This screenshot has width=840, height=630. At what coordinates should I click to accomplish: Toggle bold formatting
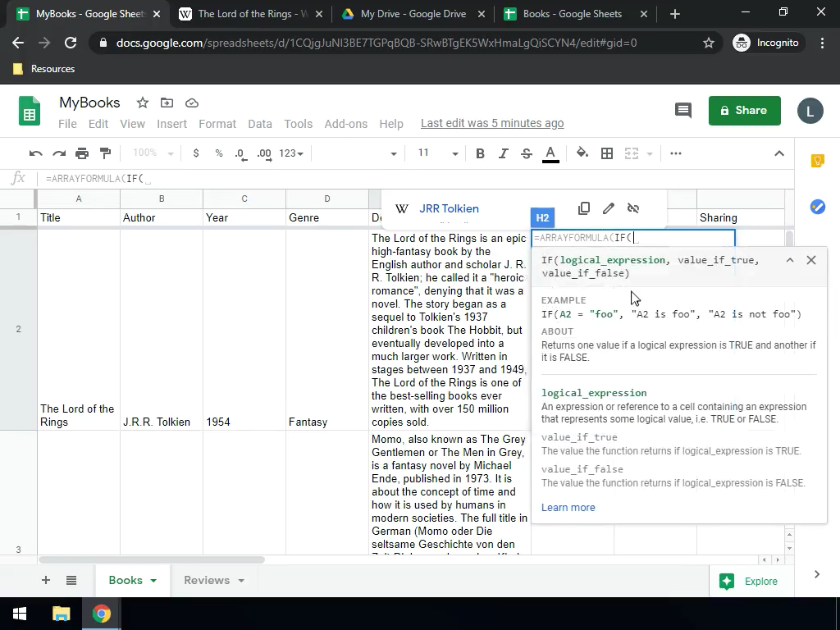(x=480, y=153)
